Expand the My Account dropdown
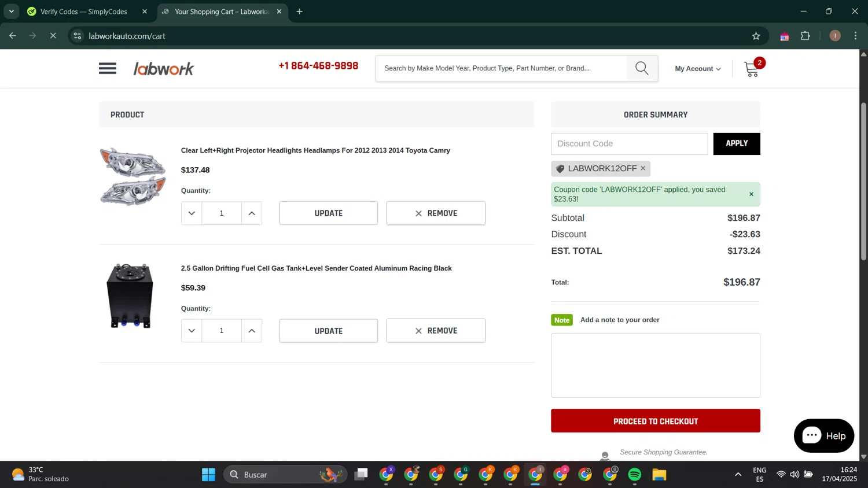This screenshot has height=488, width=868. click(x=698, y=69)
